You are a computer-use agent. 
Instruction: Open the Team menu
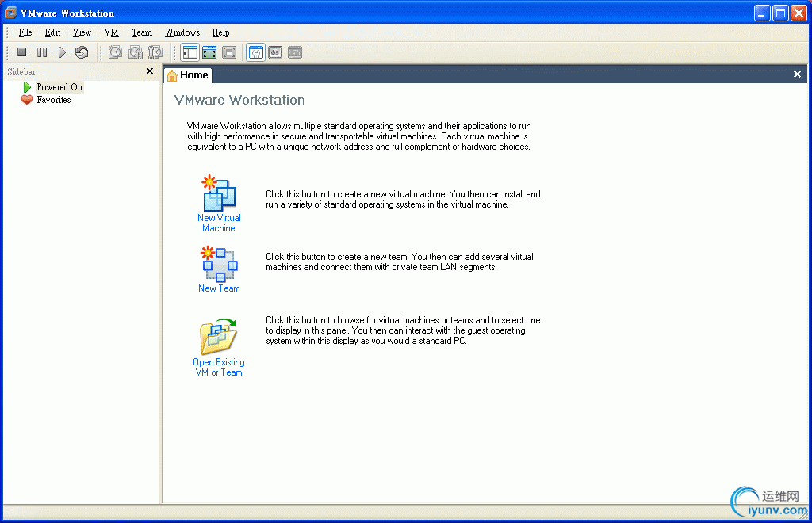pos(142,32)
